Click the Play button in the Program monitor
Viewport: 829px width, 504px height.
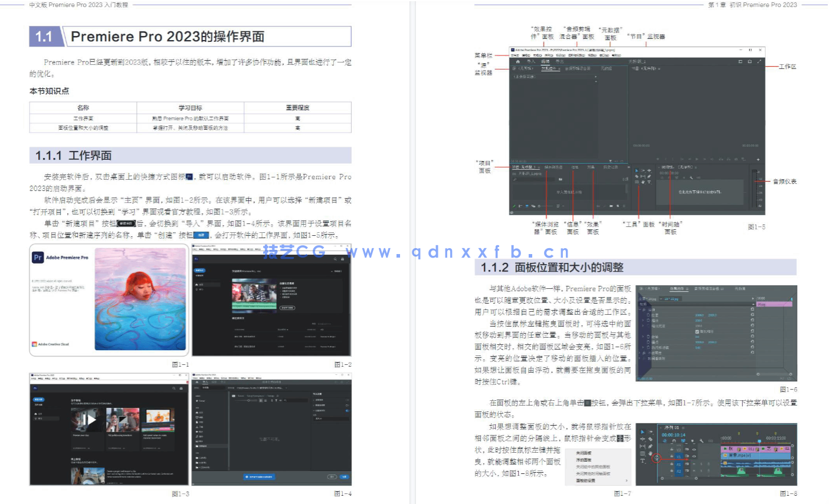697,159
